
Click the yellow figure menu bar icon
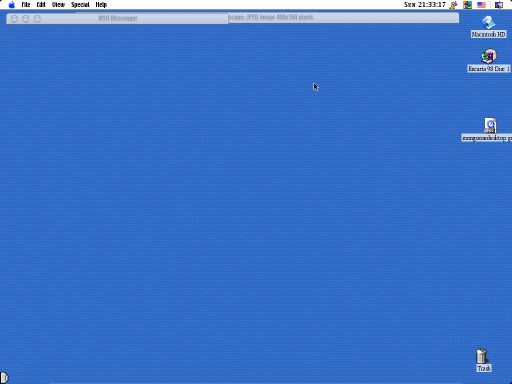pos(454,5)
